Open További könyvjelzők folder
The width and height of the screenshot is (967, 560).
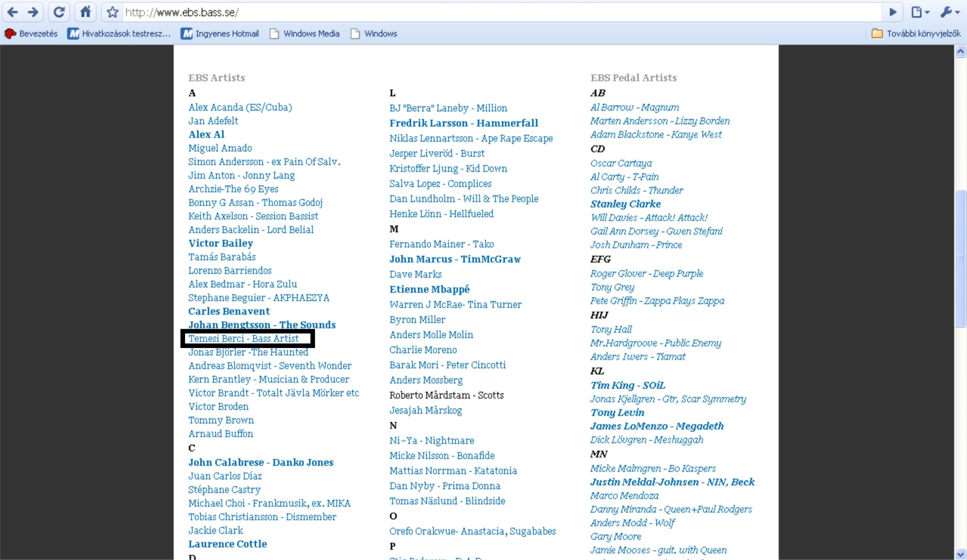[916, 34]
